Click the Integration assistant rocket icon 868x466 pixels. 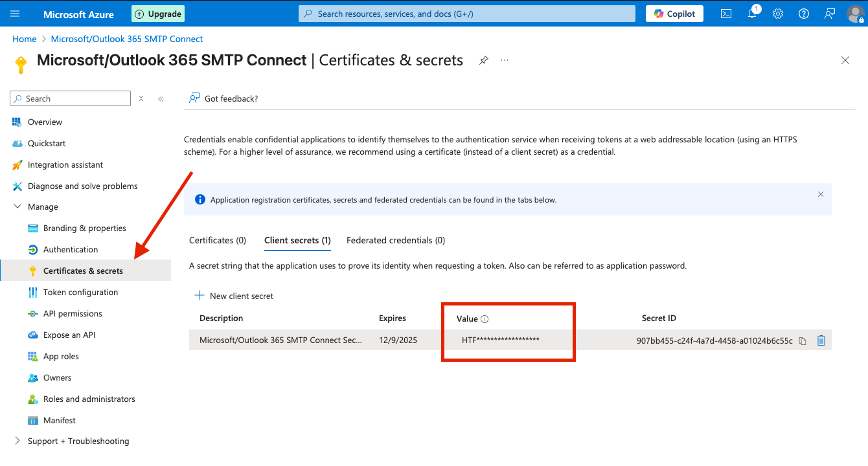pos(17,165)
